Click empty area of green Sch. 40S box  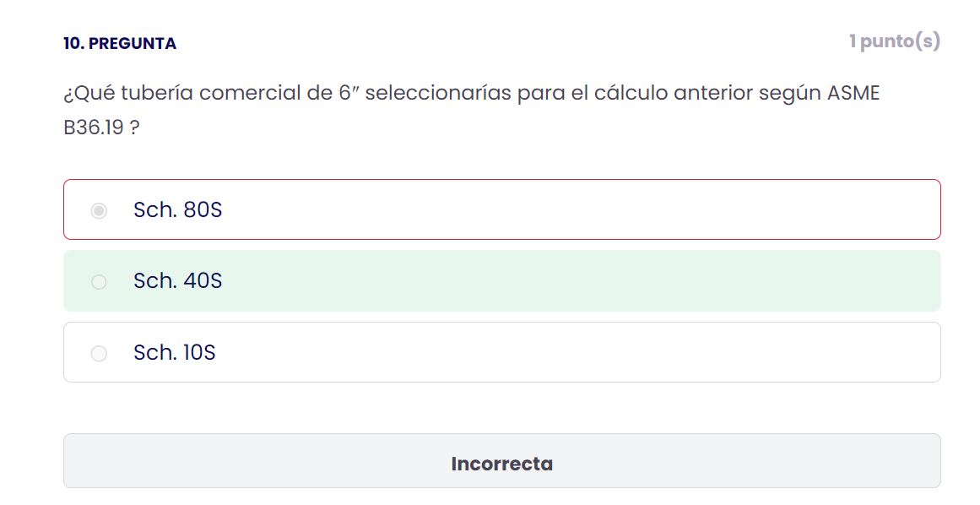click(x=562, y=280)
